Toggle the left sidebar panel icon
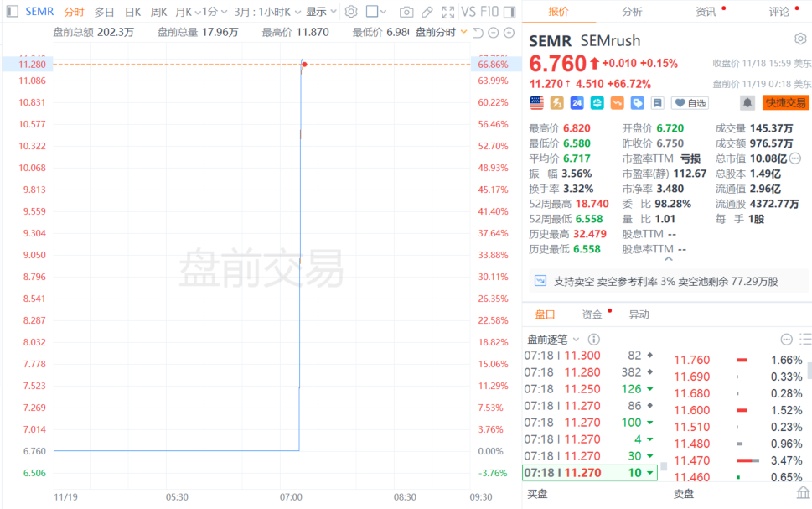Screen dimensions: 812x509 [13, 12]
